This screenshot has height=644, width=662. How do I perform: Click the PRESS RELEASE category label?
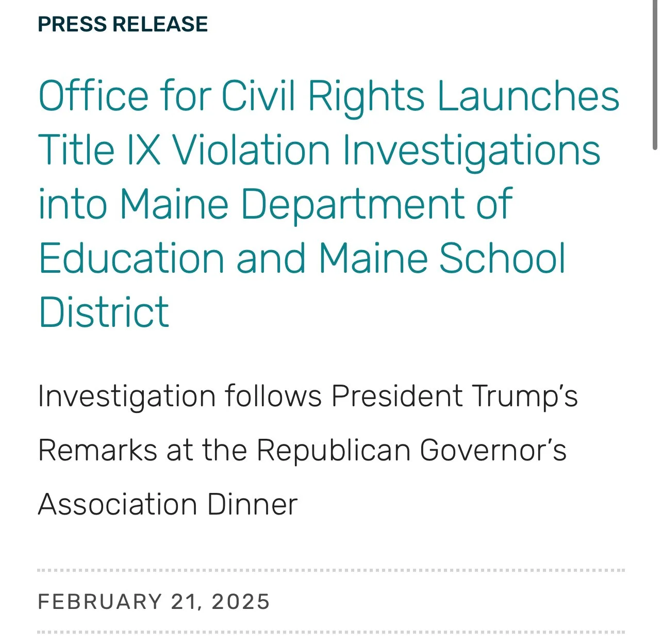tap(123, 24)
